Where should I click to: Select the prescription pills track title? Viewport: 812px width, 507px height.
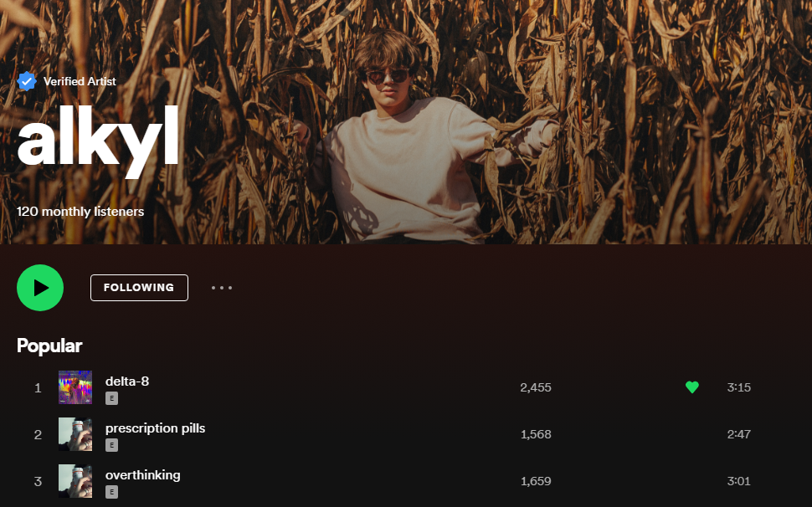point(156,428)
